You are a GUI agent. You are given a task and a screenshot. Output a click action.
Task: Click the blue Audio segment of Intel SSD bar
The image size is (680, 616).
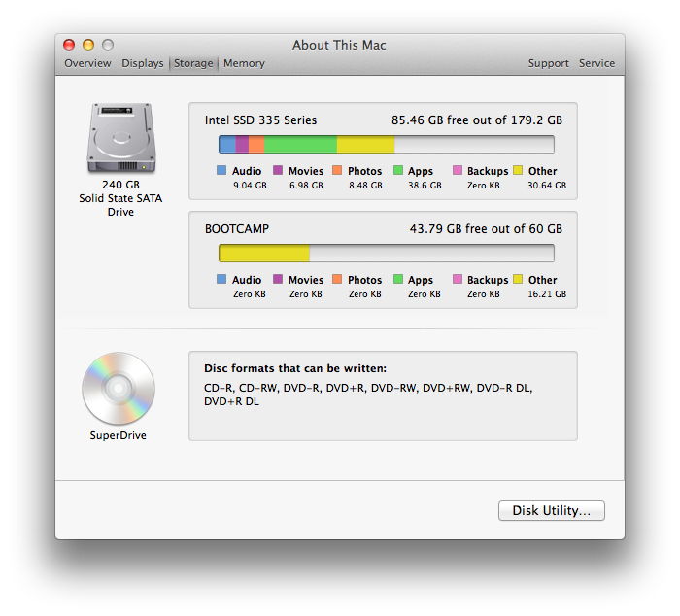click(x=227, y=144)
